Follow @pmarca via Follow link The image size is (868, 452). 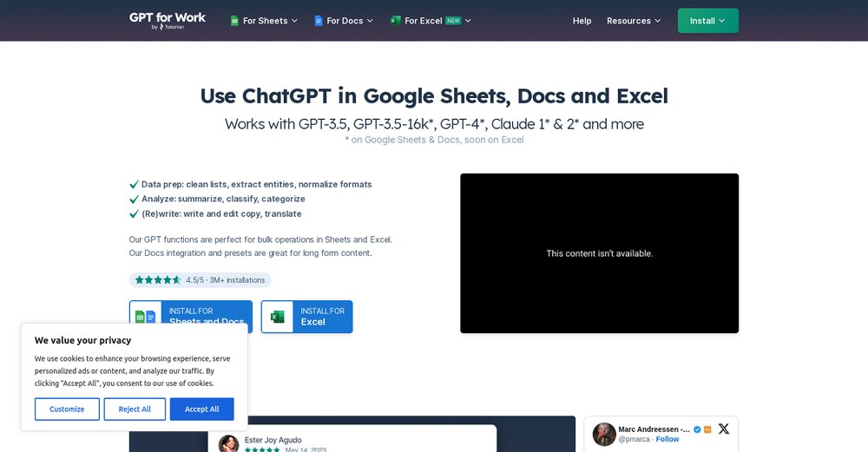[x=667, y=440]
